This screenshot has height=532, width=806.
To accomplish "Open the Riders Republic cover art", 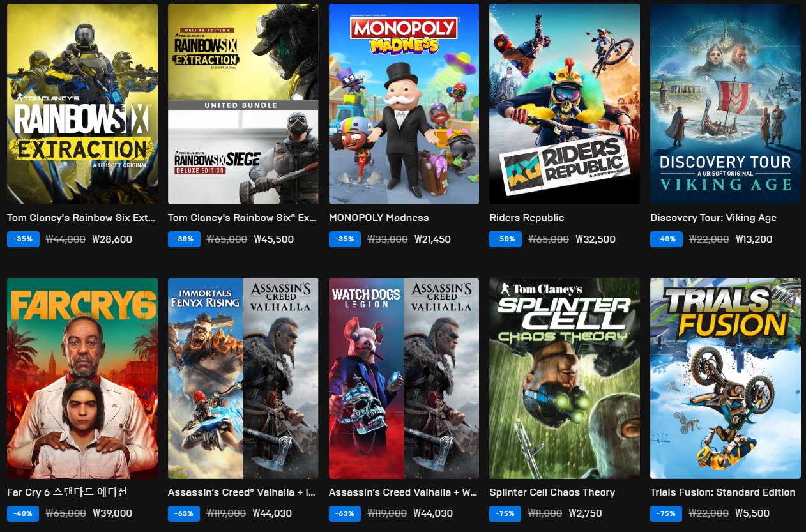I will coord(565,104).
